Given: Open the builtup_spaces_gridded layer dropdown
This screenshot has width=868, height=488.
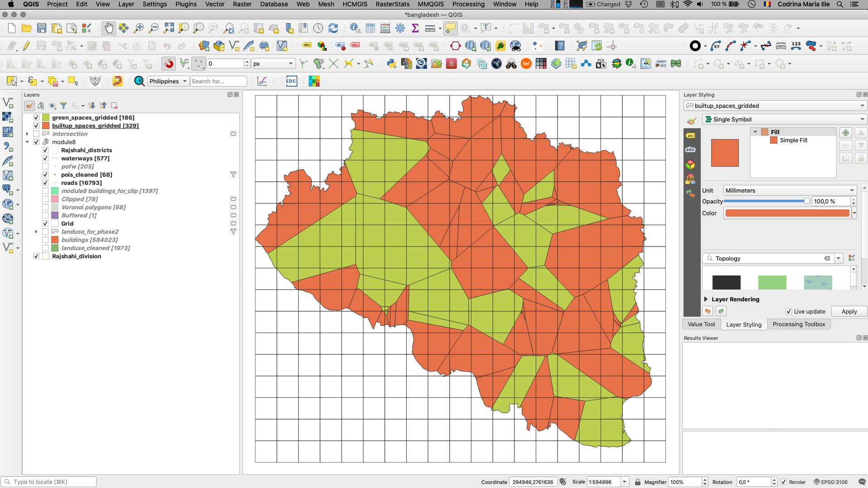Looking at the screenshot, I should tap(775, 106).
